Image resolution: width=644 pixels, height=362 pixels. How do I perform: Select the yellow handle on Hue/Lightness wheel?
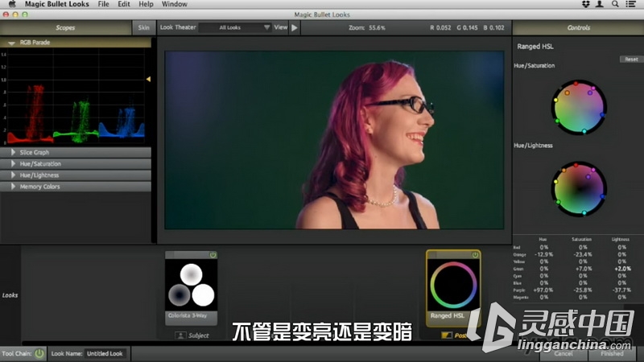556,182
